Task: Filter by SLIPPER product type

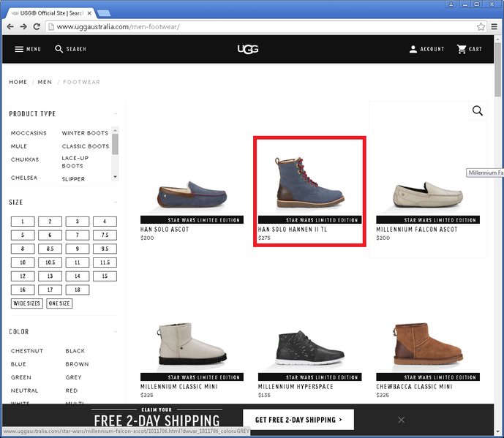Action: tap(73, 179)
